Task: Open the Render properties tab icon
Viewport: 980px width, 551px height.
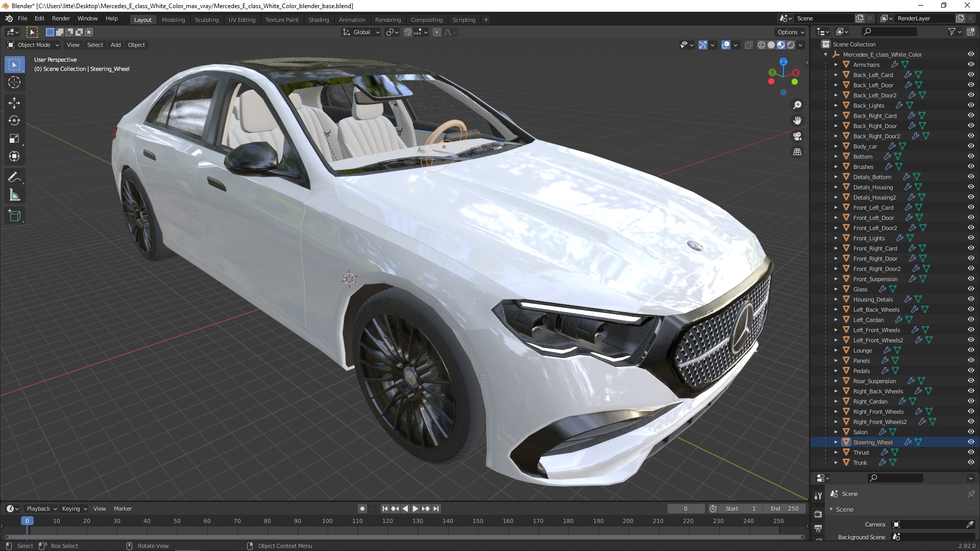Action: [818, 514]
